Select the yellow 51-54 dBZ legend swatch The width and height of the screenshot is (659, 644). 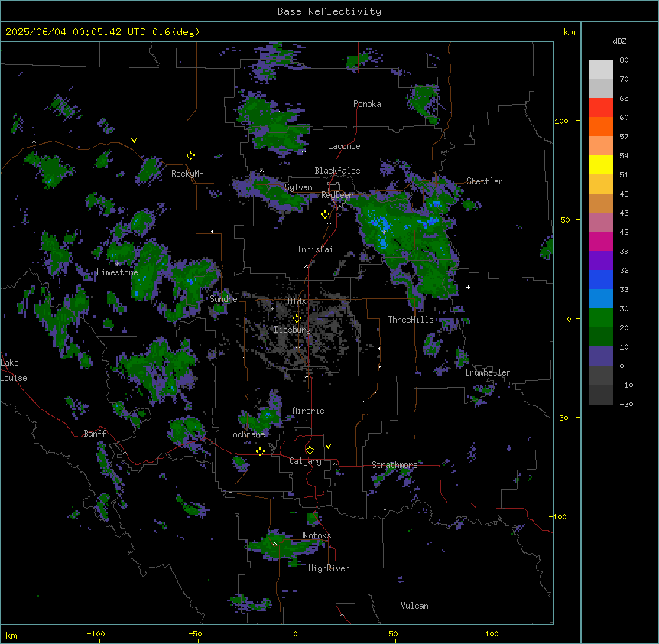click(601, 164)
